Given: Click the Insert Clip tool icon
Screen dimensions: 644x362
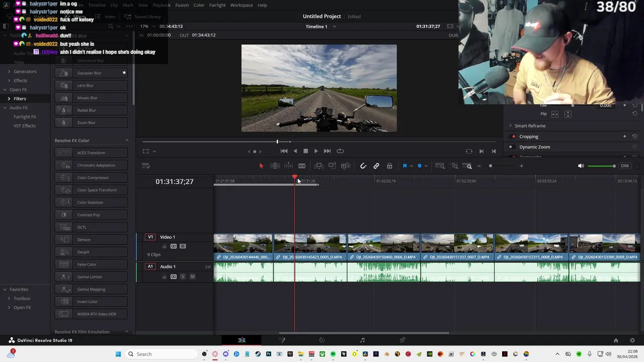Looking at the screenshot, I should 318,166.
